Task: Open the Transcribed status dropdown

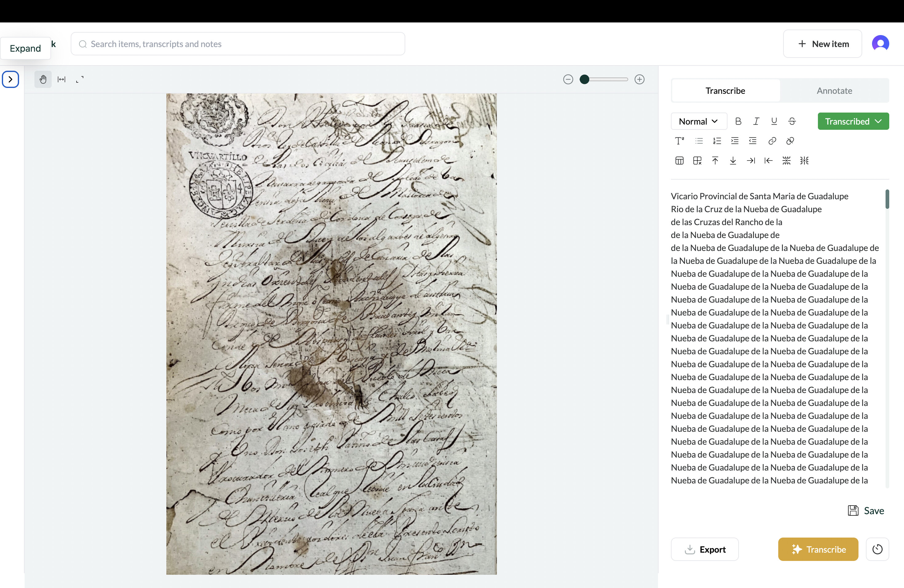Action: (x=853, y=121)
